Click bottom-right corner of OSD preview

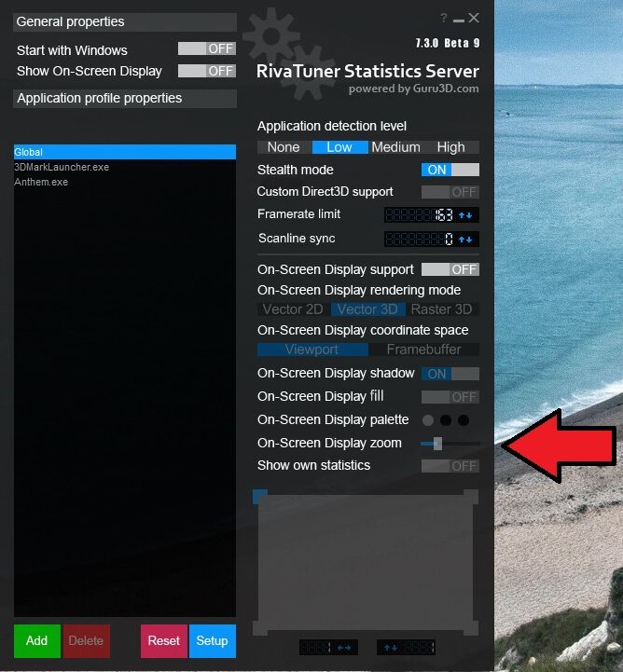click(x=471, y=628)
